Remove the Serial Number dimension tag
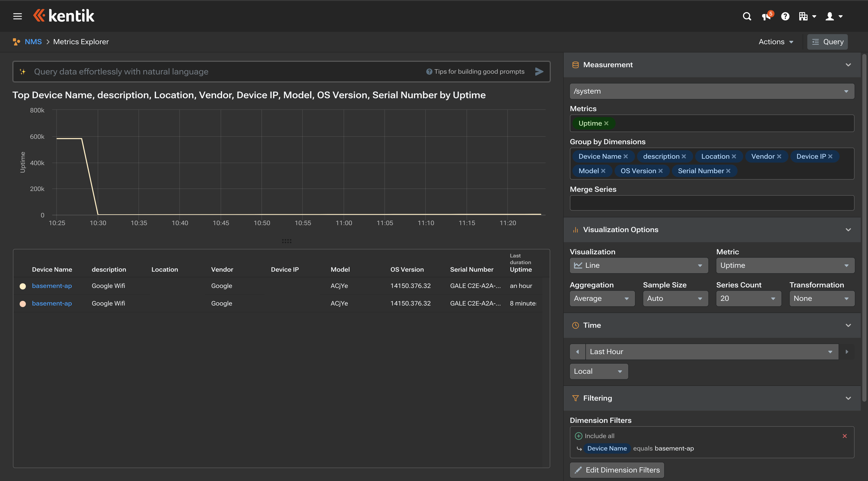The image size is (868, 481). pyautogui.click(x=728, y=171)
